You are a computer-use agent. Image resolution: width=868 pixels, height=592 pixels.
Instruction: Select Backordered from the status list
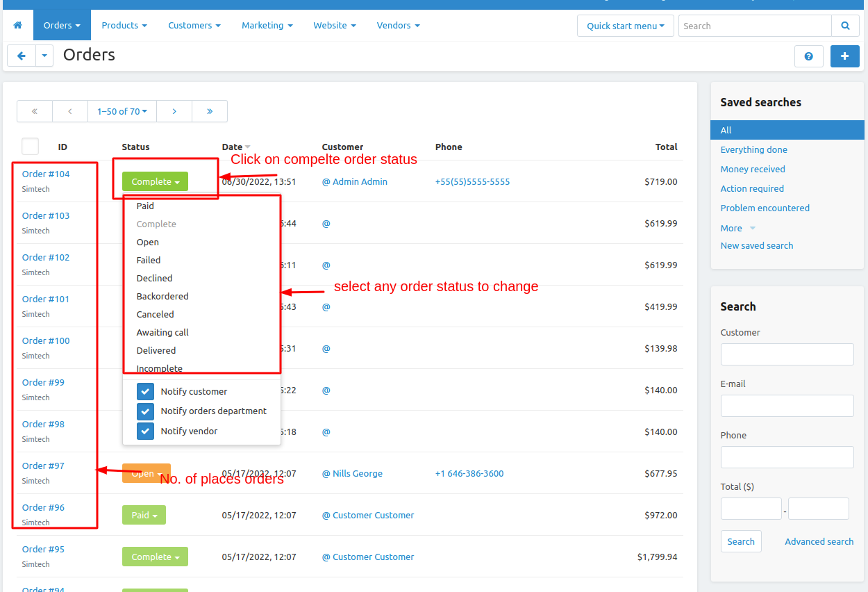[162, 297]
